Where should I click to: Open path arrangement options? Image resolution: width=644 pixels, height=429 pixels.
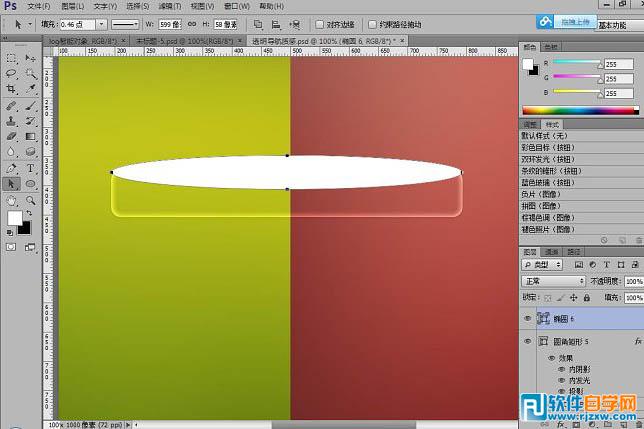(x=294, y=25)
